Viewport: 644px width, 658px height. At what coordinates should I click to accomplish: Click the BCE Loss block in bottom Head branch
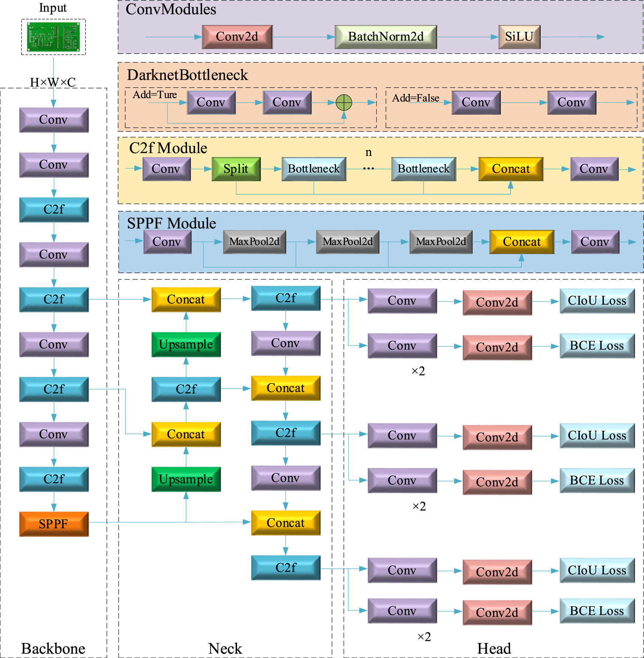[x=596, y=610]
